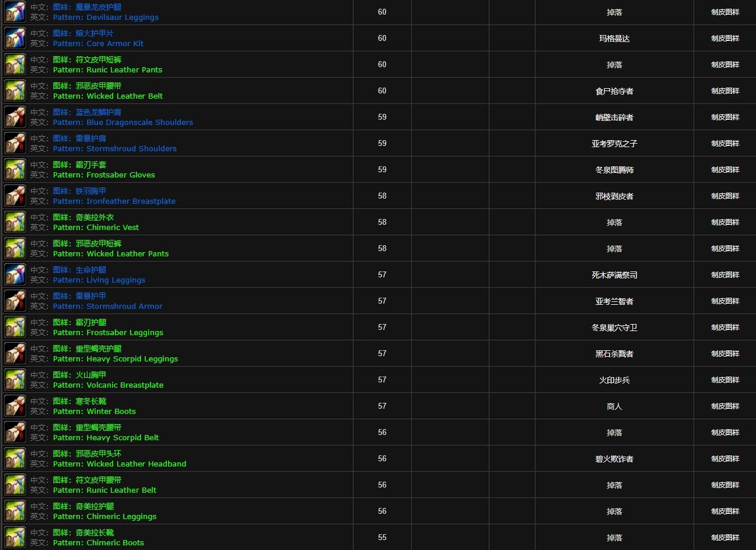Open Pattern: Heavy Scorpid Leggings link

click(115, 359)
